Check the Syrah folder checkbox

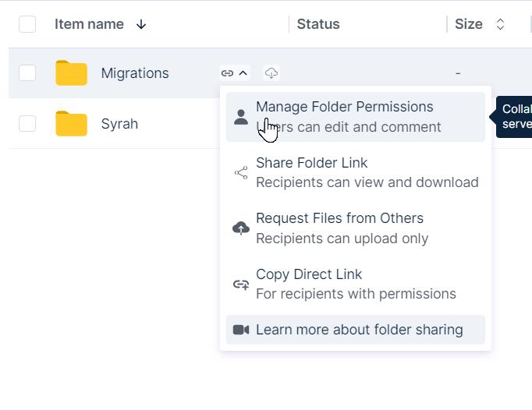pos(27,123)
